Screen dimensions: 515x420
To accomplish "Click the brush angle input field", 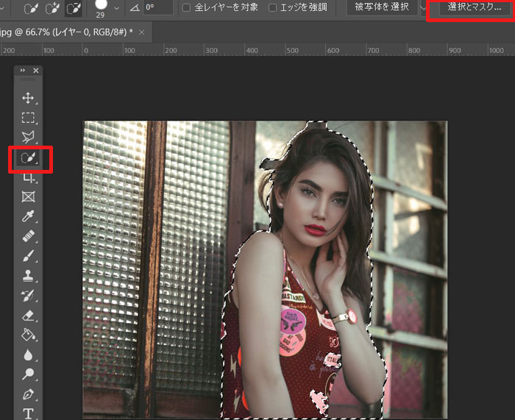I will (x=159, y=8).
